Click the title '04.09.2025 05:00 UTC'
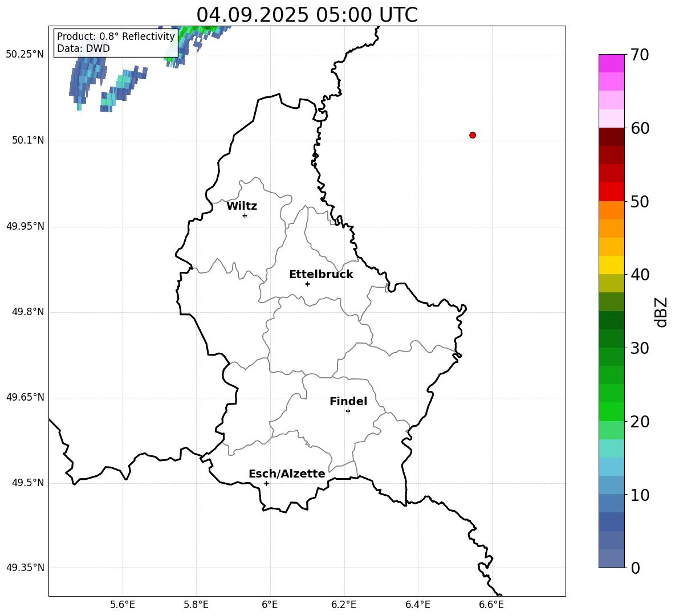Screen dimensions: 675x616 click(x=307, y=15)
